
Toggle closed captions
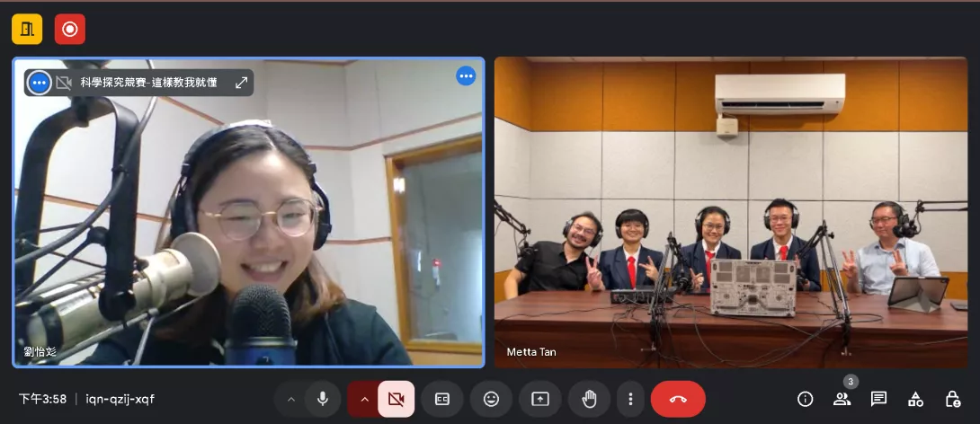tap(441, 399)
